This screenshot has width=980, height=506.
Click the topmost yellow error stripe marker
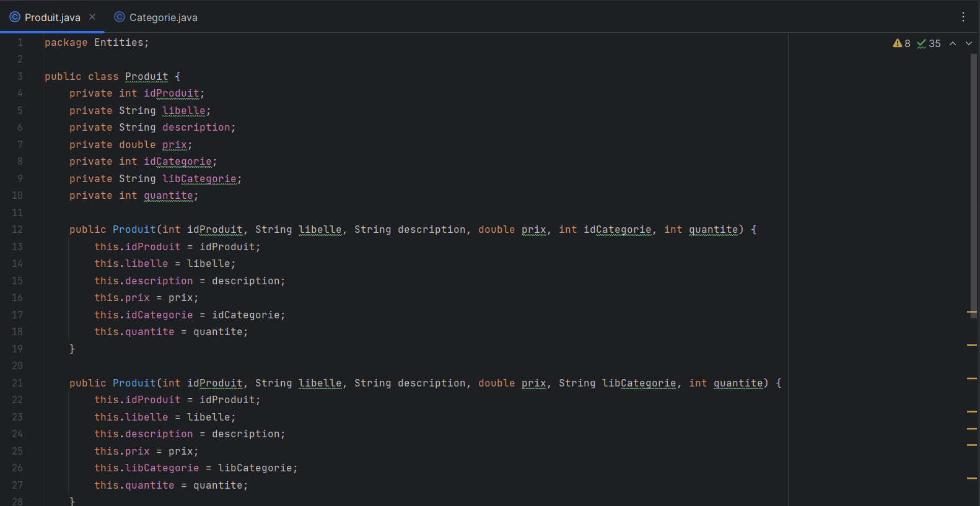click(971, 312)
